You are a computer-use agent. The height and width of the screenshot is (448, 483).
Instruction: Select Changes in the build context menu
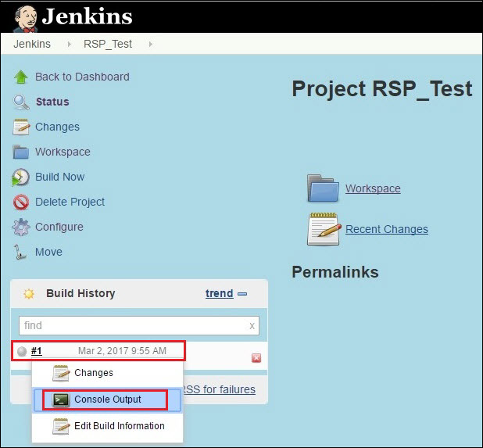point(108,373)
